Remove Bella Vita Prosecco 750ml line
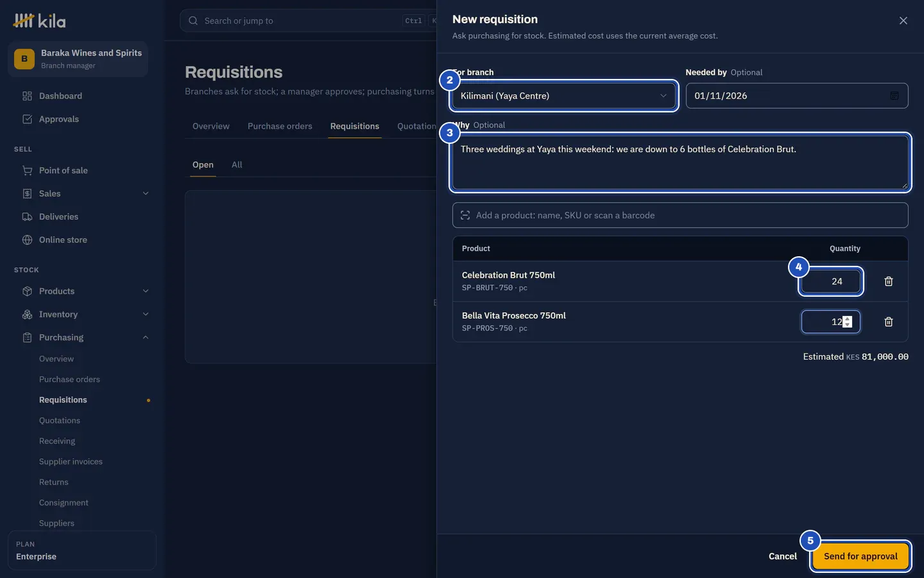Screen dimensions: 924x578 pos(889,322)
